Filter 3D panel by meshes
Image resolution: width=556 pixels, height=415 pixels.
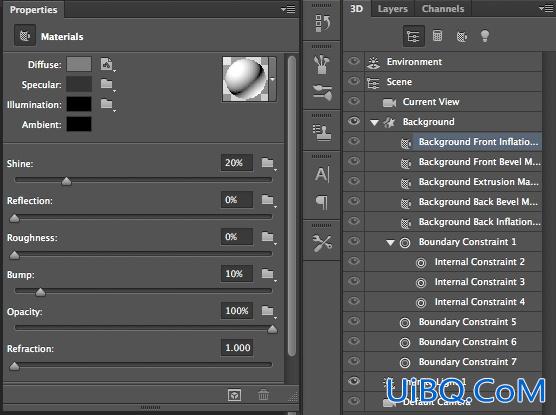438,36
